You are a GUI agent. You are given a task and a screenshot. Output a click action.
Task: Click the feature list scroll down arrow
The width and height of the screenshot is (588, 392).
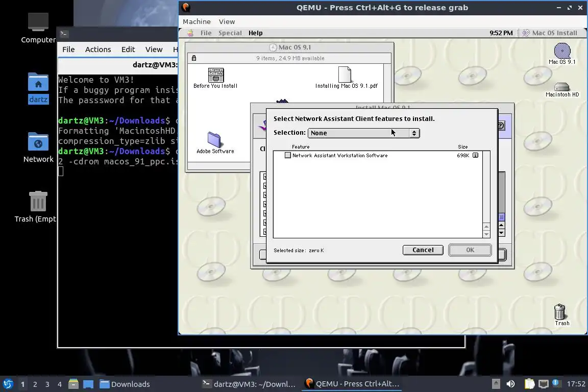(486, 234)
